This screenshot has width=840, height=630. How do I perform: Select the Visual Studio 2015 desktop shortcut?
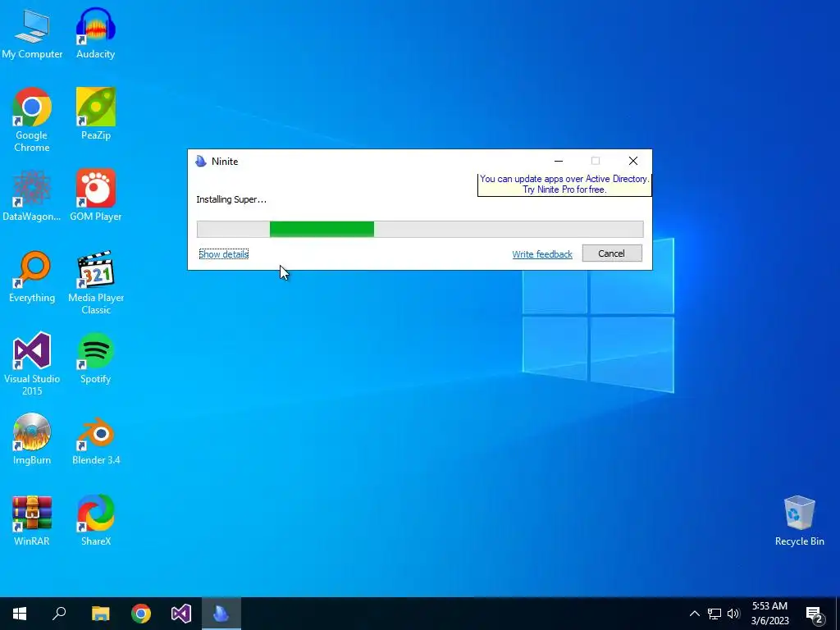pos(32,363)
